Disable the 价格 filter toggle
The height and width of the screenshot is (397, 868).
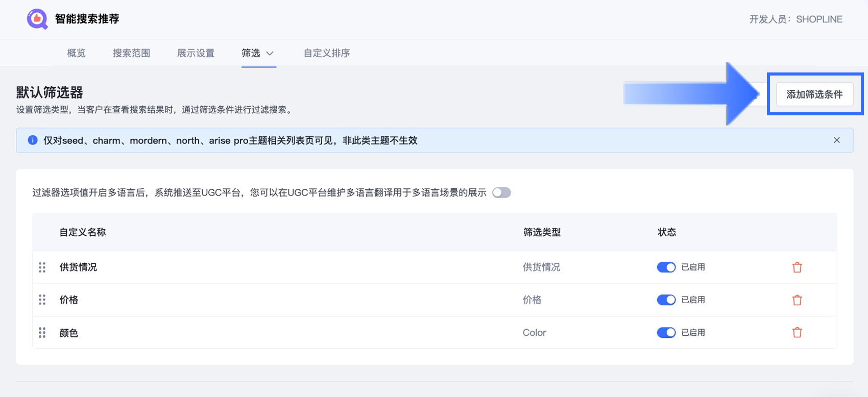coord(666,300)
